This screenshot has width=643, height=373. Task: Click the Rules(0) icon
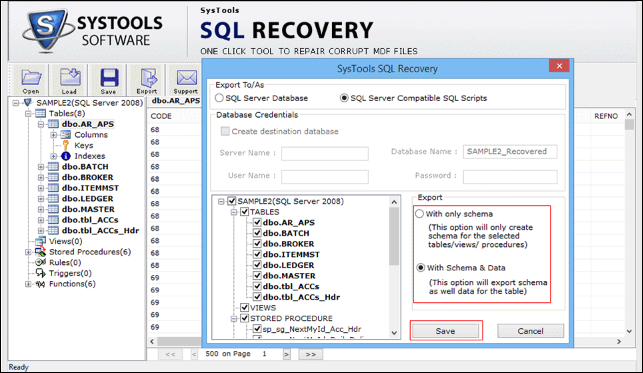40,262
